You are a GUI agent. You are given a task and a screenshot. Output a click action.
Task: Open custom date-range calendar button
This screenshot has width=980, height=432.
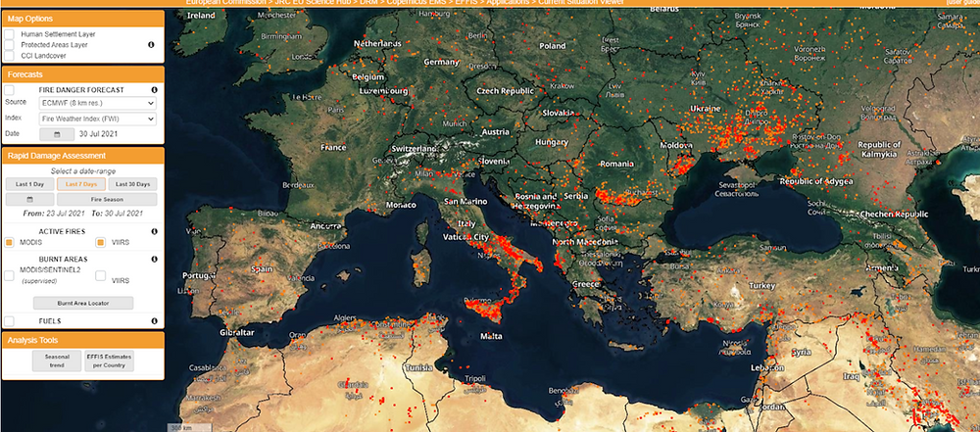pyautogui.click(x=29, y=200)
